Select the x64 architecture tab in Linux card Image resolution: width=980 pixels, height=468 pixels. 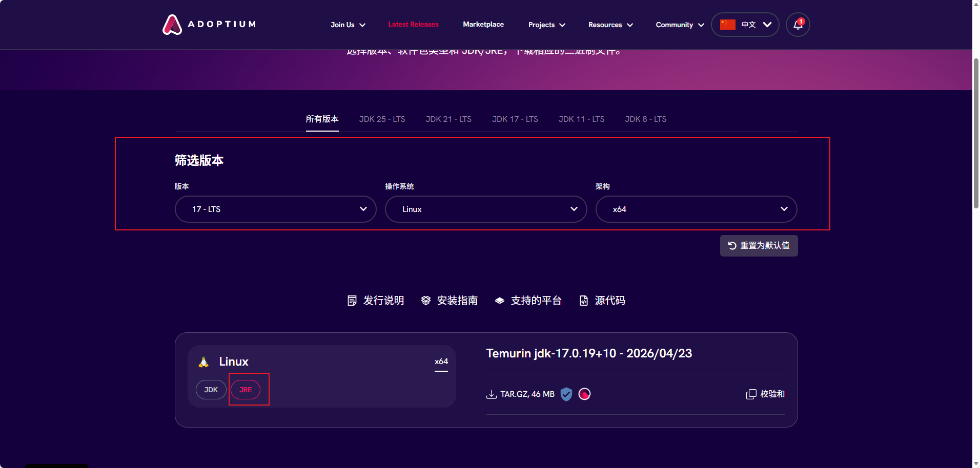click(x=441, y=362)
